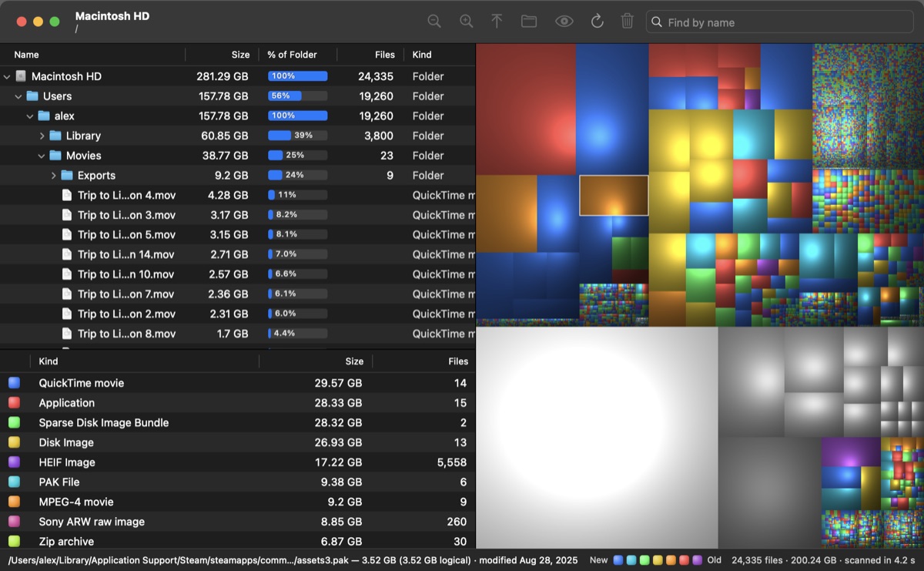Click the MPEG-4 movie orange swatch

point(14,502)
